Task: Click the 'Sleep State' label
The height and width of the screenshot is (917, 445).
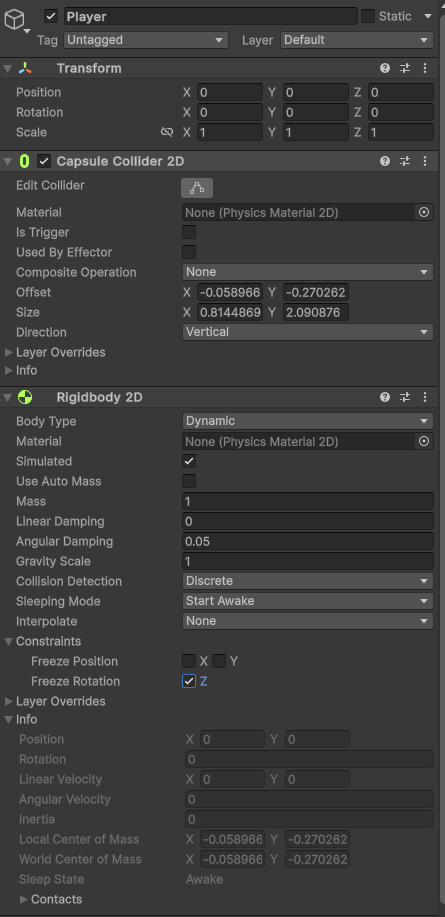Action: [x=51, y=879]
